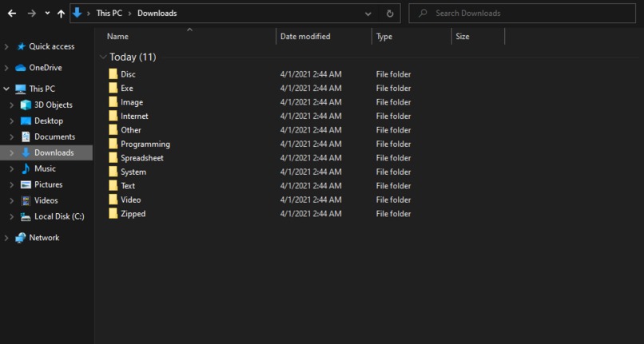This screenshot has height=344, width=644.
Task: Open Local Disk (C:) in sidebar
Action: (59, 217)
